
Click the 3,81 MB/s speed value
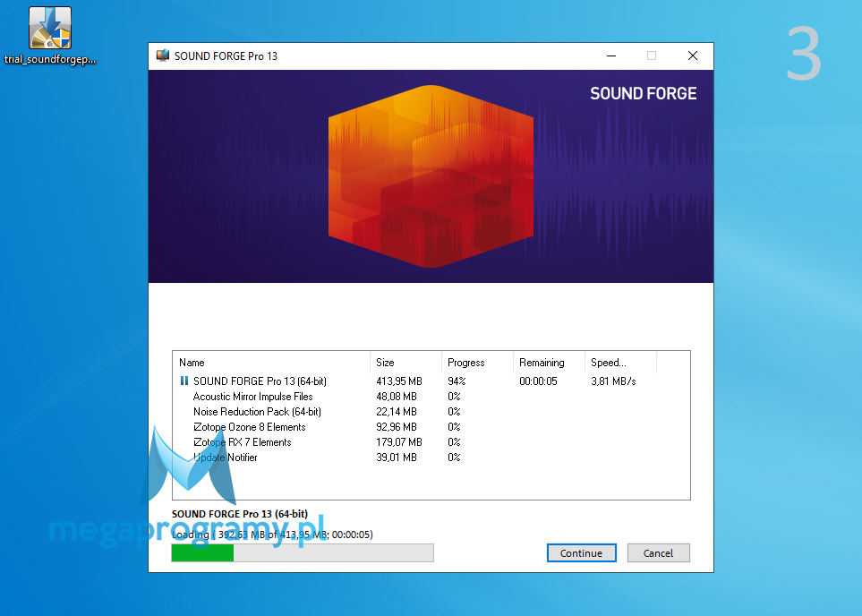coord(613,381)
